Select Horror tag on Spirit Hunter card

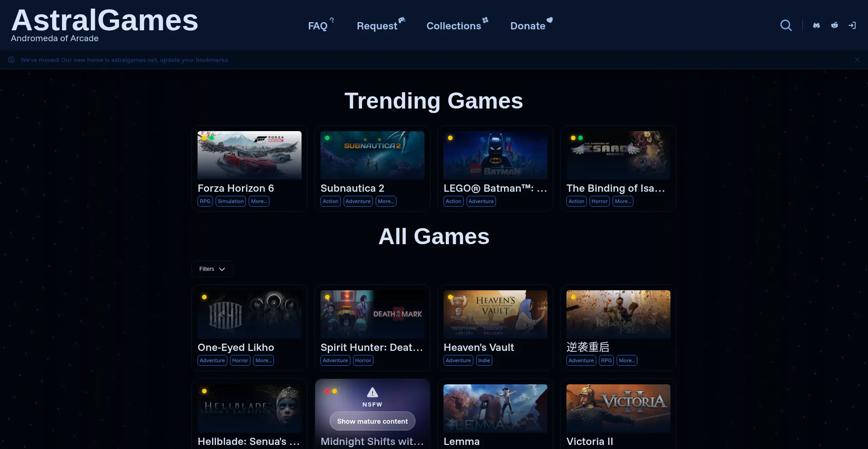[x=363, y=360]
